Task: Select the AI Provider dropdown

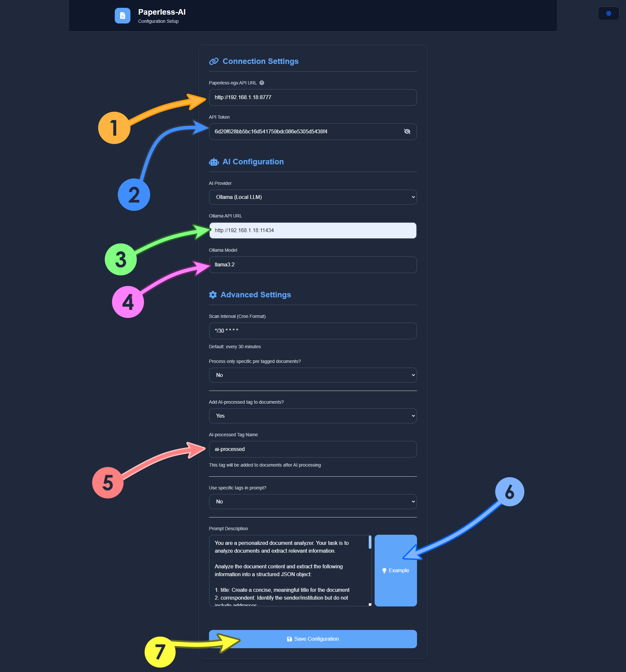Action: (312, 197)
